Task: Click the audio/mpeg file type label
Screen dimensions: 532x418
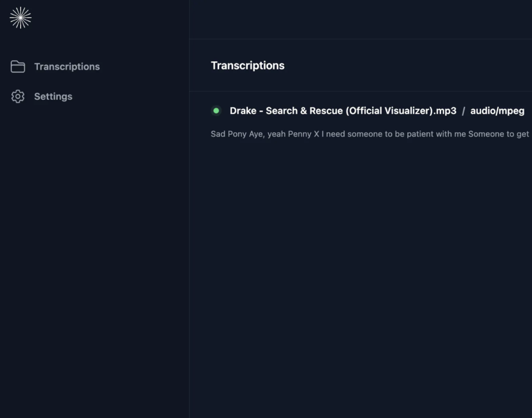Action: coord(497,111)
